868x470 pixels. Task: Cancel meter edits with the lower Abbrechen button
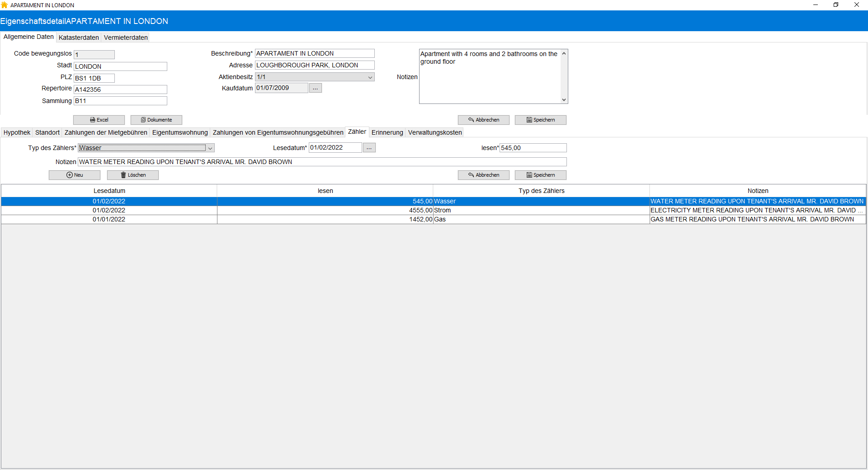(484, 175)
